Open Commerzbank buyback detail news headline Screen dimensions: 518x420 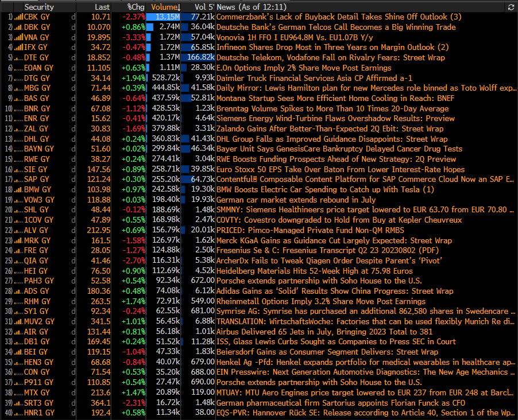339,17
